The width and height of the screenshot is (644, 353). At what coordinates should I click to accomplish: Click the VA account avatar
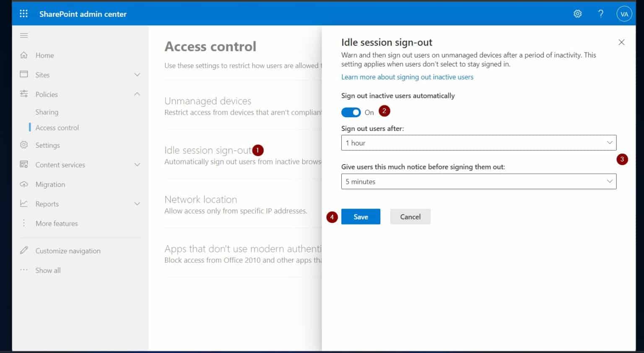(624, 13)
